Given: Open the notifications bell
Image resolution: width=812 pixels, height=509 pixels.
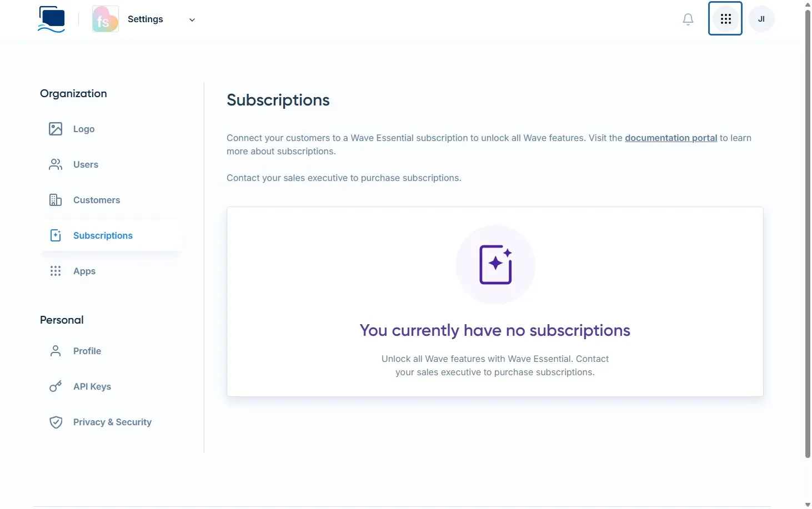Looking at the screenshot, I should [x=688, y=19].
